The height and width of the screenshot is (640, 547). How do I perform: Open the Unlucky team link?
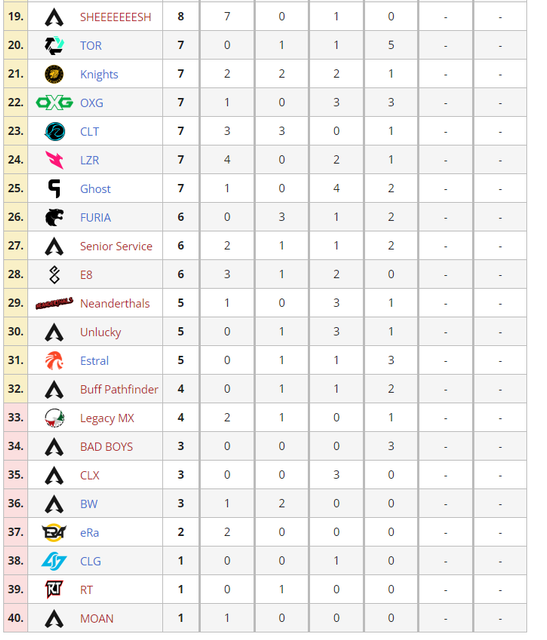click(100, 332)
